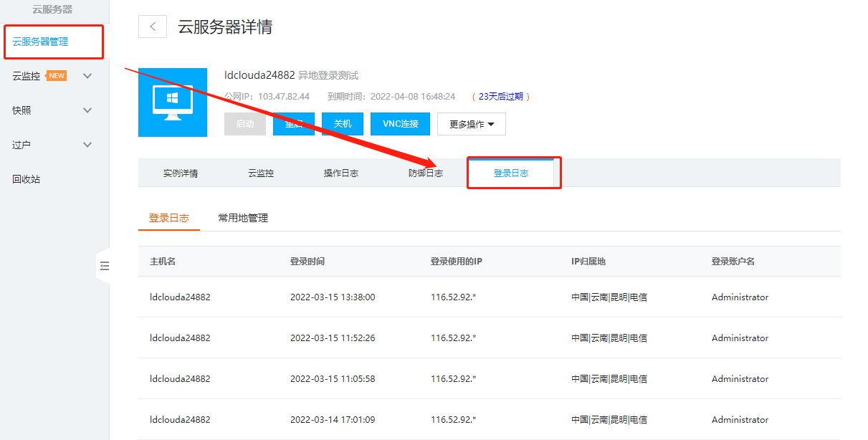Select the public IP address 103.47.82.44
868x440 pixels.
point(285,96)
